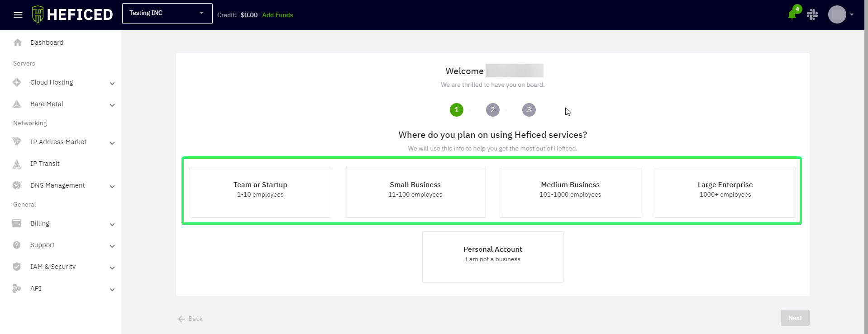This screenshot has height=334, width=868.
Task: Click the HEFICED wordmark text
Action: 80,14
